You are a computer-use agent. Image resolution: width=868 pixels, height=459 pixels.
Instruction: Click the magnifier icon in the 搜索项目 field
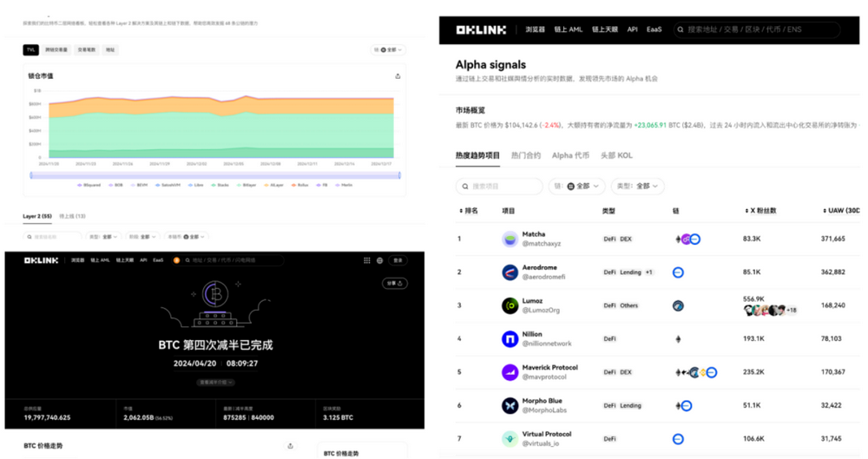coord(465,187)
